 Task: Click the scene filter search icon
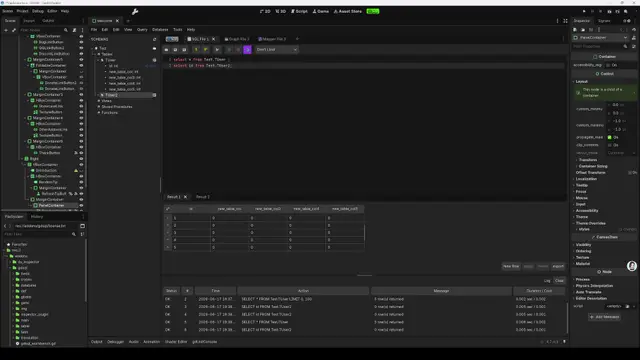click(66, 30)
